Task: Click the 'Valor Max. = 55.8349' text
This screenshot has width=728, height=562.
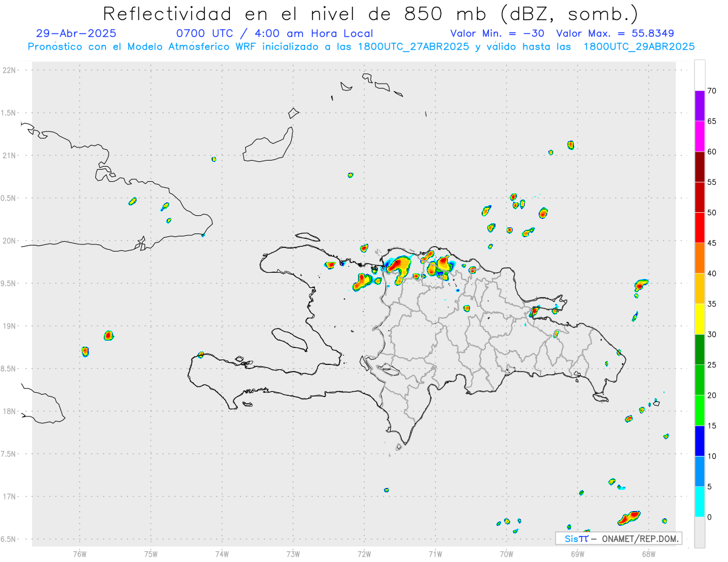Action: click(615, 33)
